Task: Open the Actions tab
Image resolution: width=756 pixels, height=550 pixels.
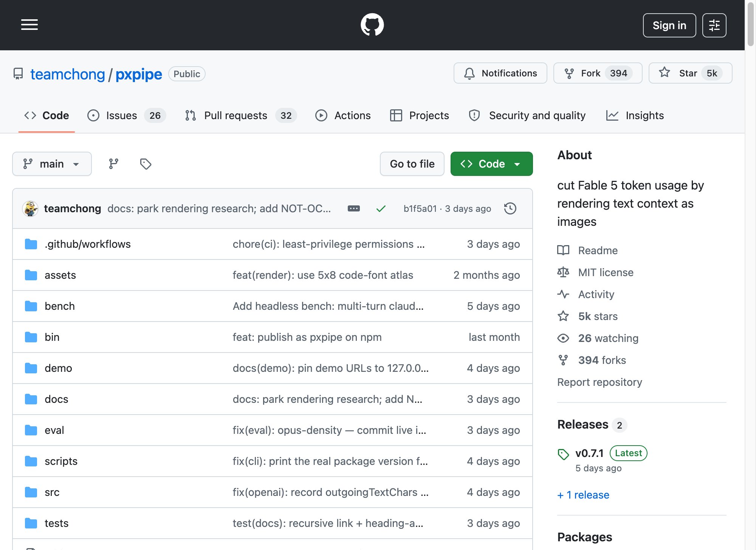Action: [343, 115]
